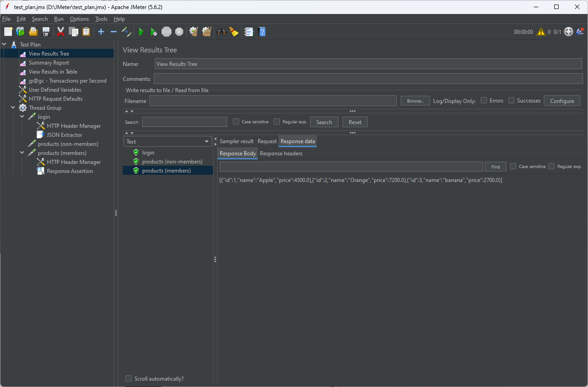Toggle Case sensitive checkbox next to Find
Viewport: 588px width, 387px height.
pos(513,167)
